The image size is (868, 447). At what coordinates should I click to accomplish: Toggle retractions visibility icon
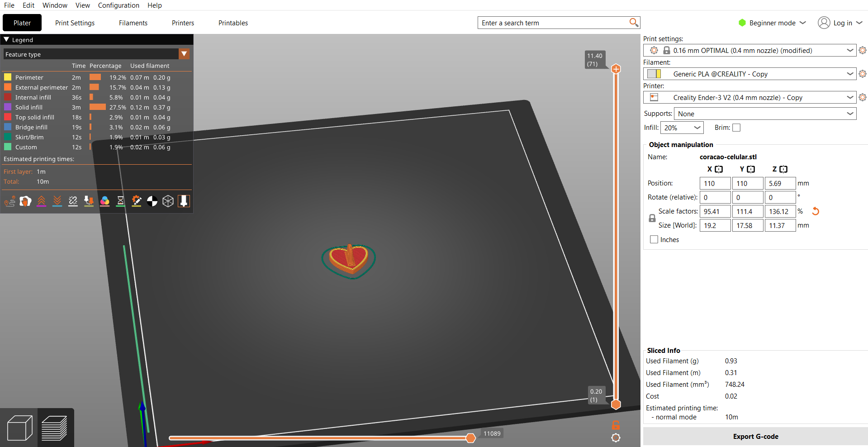[x=41, y=201]
